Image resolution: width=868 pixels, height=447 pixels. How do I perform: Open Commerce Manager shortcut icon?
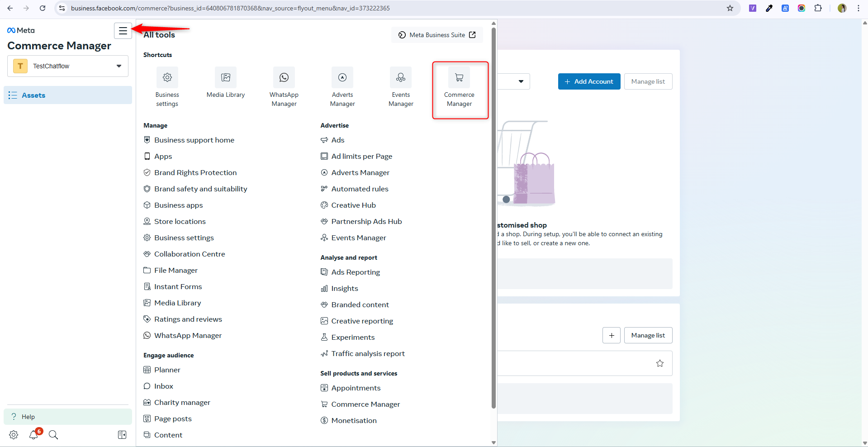pyautogui.click(x=459, y=77)
